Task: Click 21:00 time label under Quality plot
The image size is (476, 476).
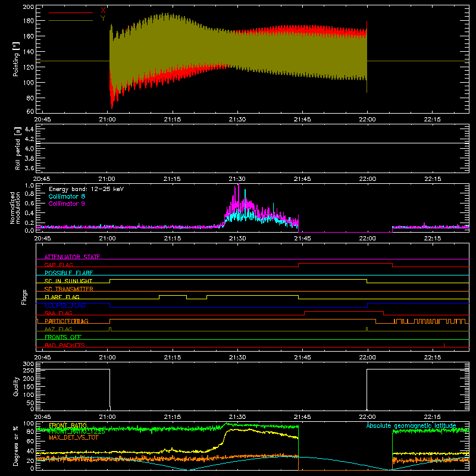Action: (x=108, y=417)
